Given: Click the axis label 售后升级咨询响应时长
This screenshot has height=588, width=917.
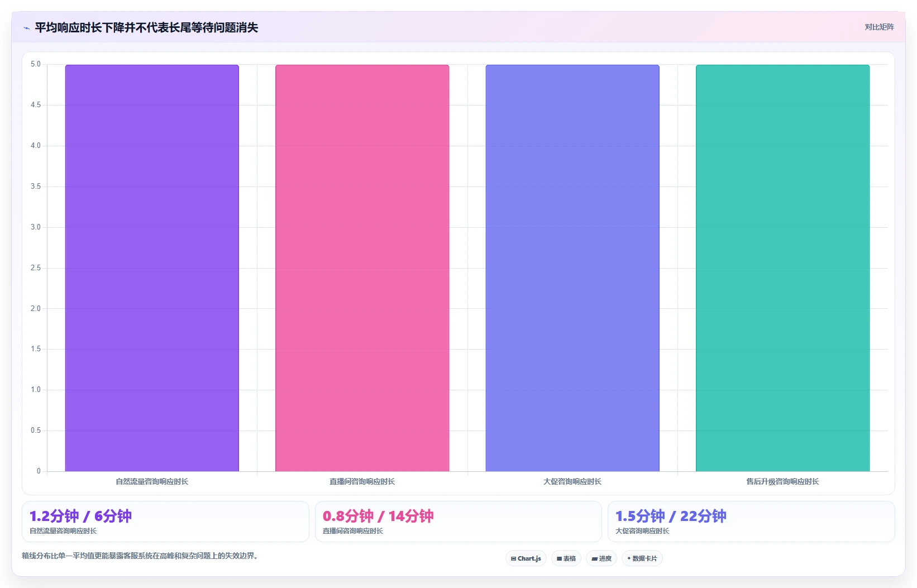Looking at the screenshot, I should pyautogui.click(x=782, y=481).
